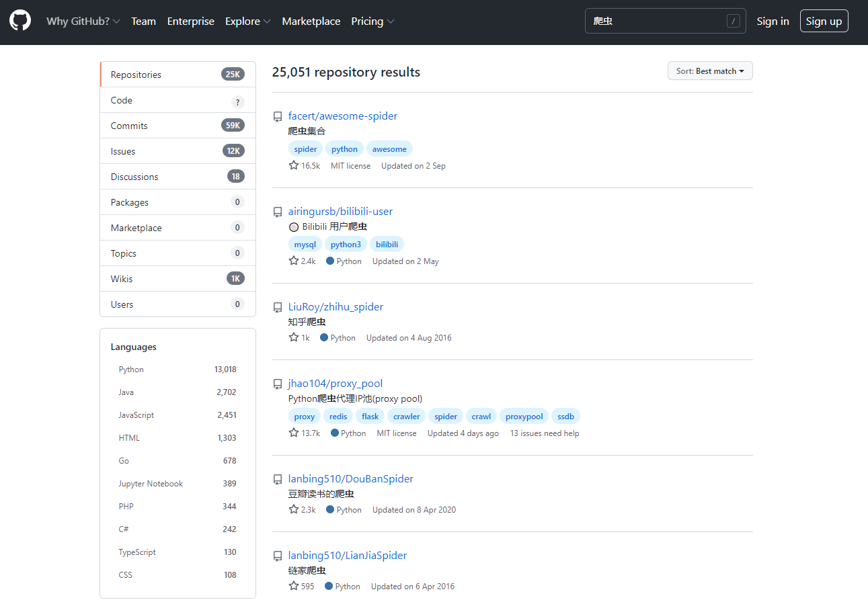The image size is (868, 602).
Task: Click the question mark badge beside Code
Action: [237, 102]
